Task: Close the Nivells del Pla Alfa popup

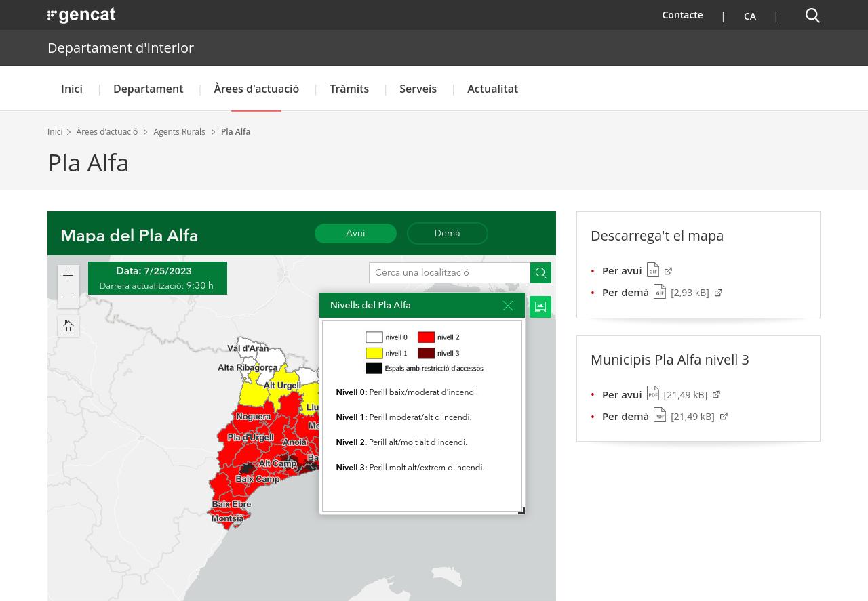Action: coord(508,306)
